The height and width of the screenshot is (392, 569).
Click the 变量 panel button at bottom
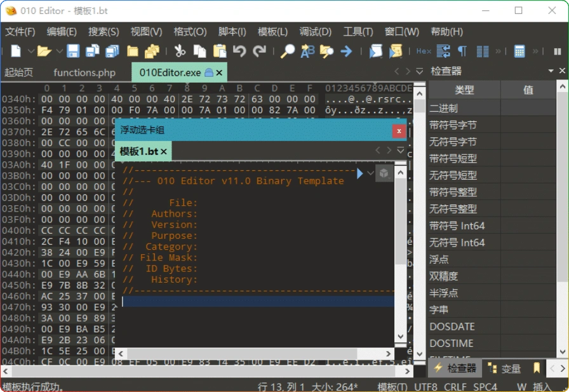pos(510,368)
